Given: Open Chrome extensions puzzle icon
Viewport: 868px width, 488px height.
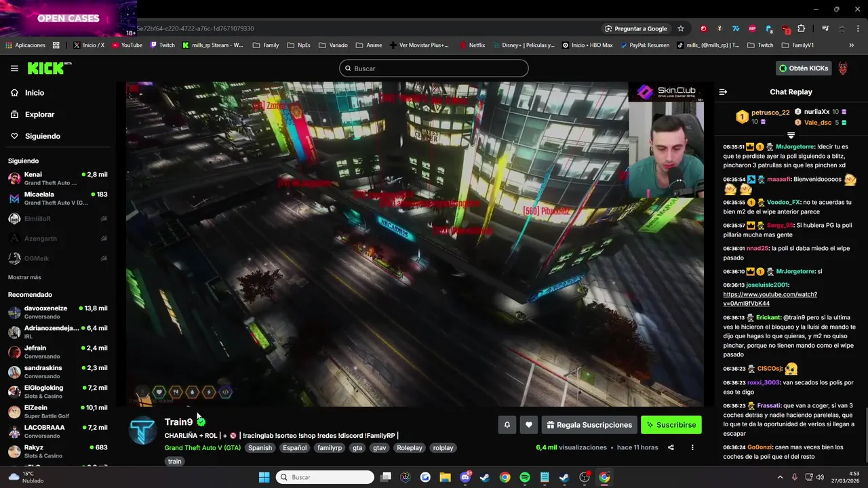Looking at the screenshot, I should pos(802,28).
